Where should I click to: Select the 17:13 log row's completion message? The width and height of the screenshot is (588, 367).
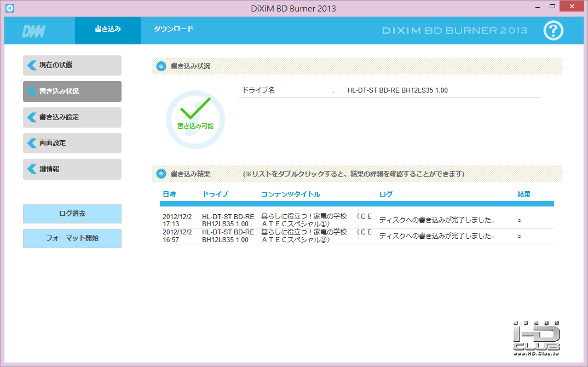436,220
